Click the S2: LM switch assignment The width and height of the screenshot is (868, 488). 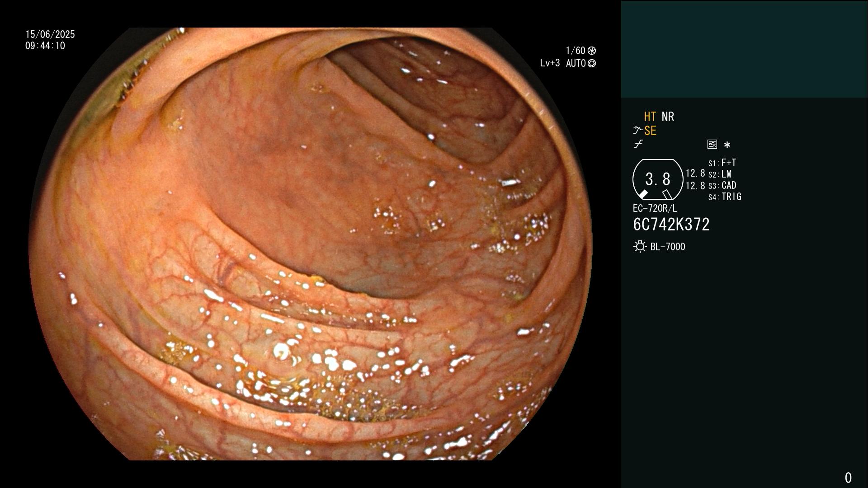(x=720, y=174)
